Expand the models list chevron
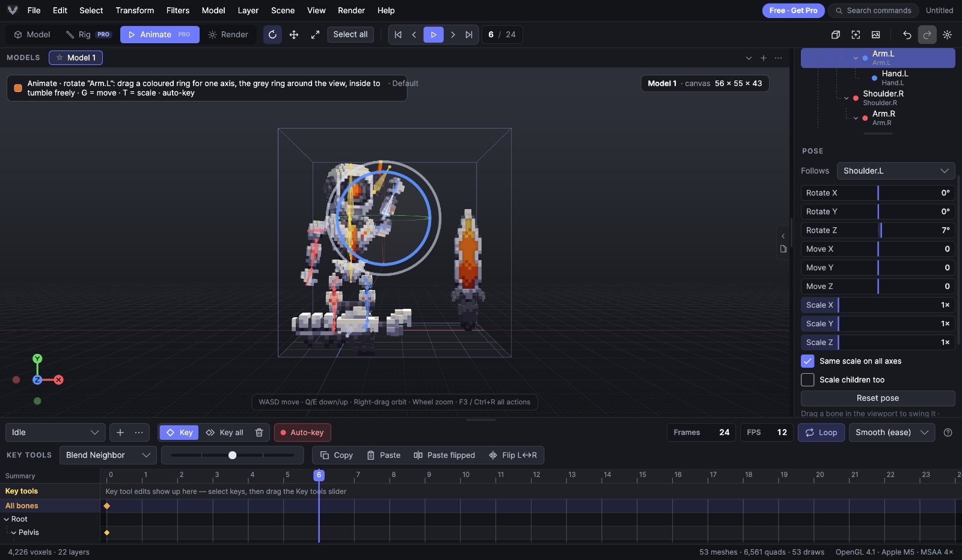 [749, 58]
